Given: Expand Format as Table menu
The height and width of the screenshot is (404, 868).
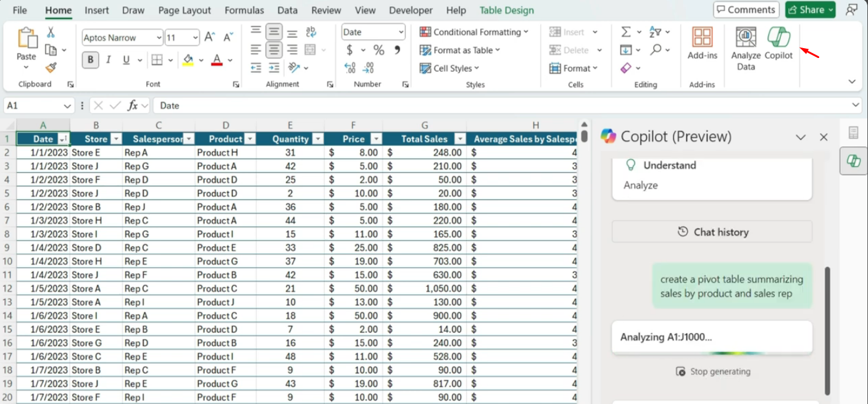Looking at the screenshot, I should [459, 50].
